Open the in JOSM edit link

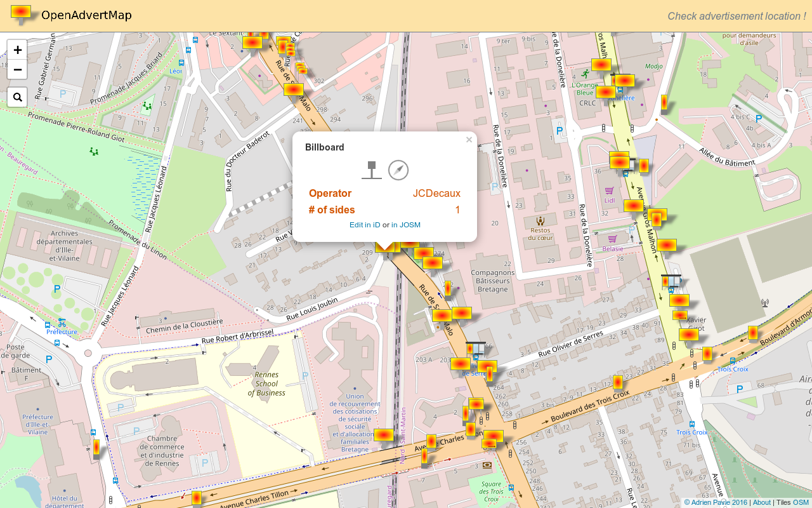pos(406,225)
